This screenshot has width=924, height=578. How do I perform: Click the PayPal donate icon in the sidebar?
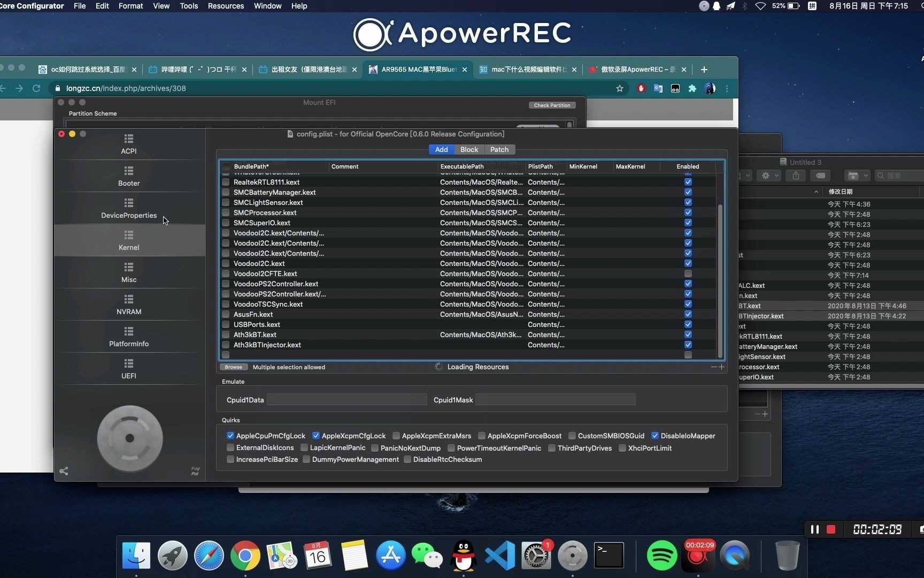[195, 471]
